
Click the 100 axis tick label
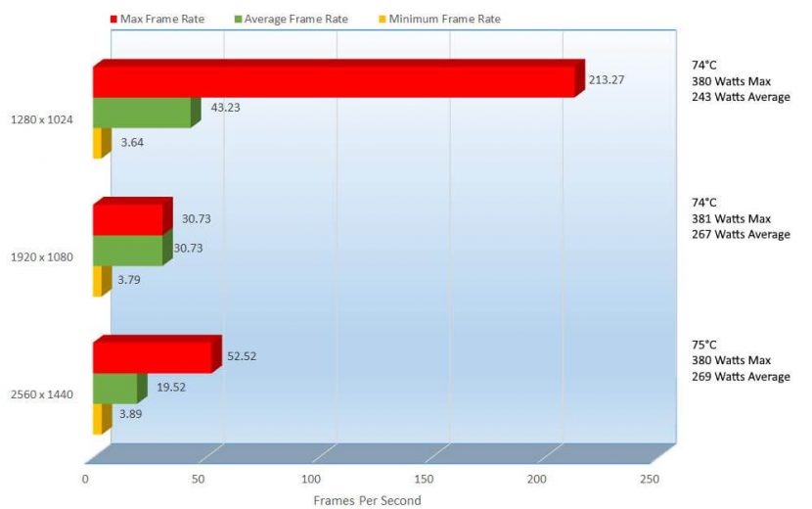coord(311,479)
